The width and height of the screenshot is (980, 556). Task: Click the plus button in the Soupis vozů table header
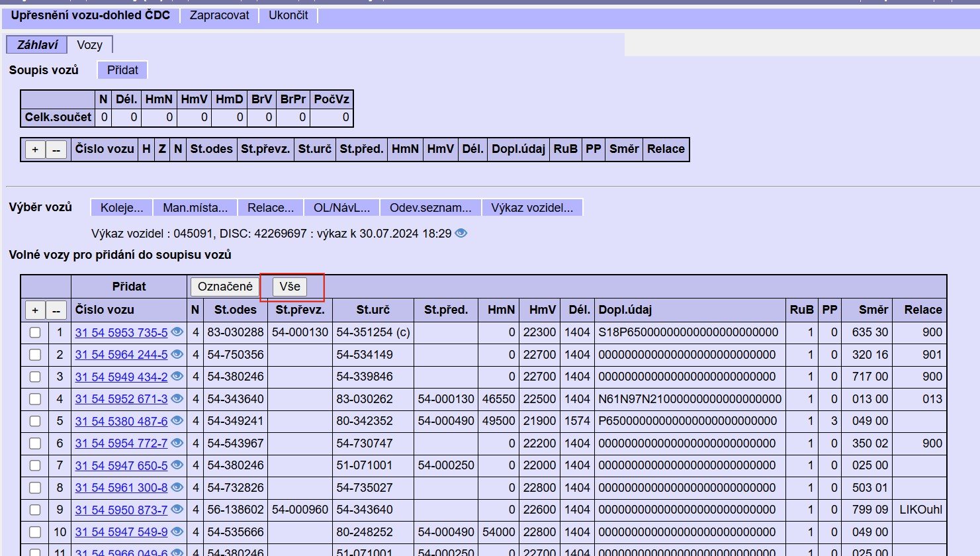[x=35, y=150]
